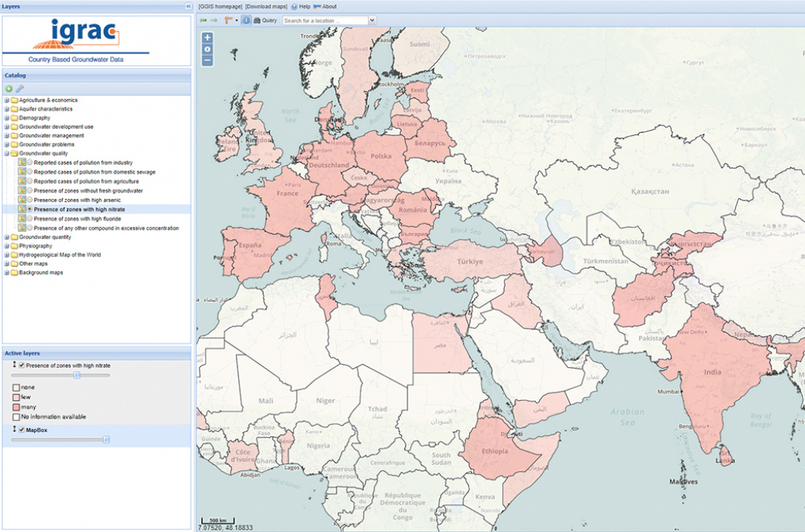Click the MapBox layer opacity slider handle

coord(106,440)
